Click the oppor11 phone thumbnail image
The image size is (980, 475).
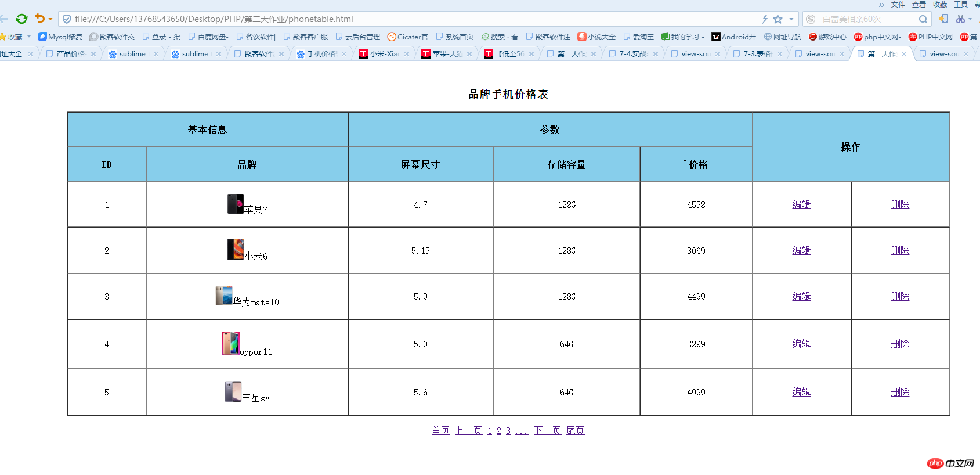coord(231,343)
